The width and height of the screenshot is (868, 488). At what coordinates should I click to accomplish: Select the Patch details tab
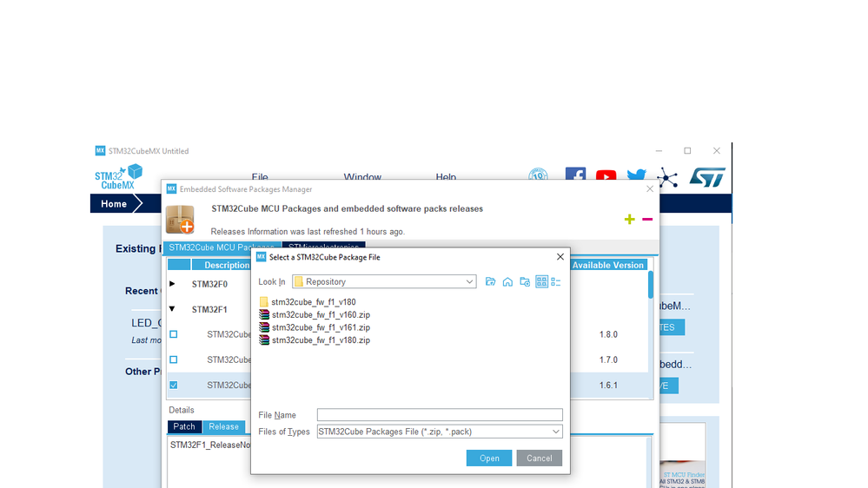(x=184, y=426)
